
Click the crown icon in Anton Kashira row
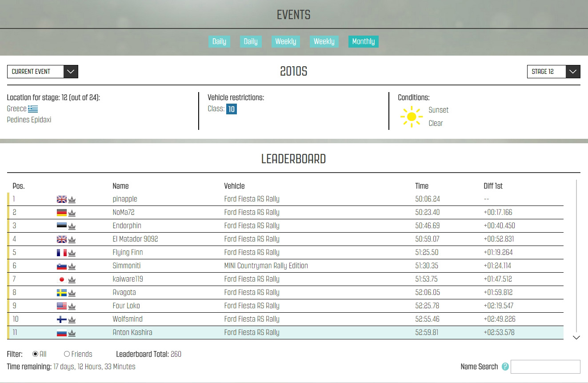tap(72, 333)
